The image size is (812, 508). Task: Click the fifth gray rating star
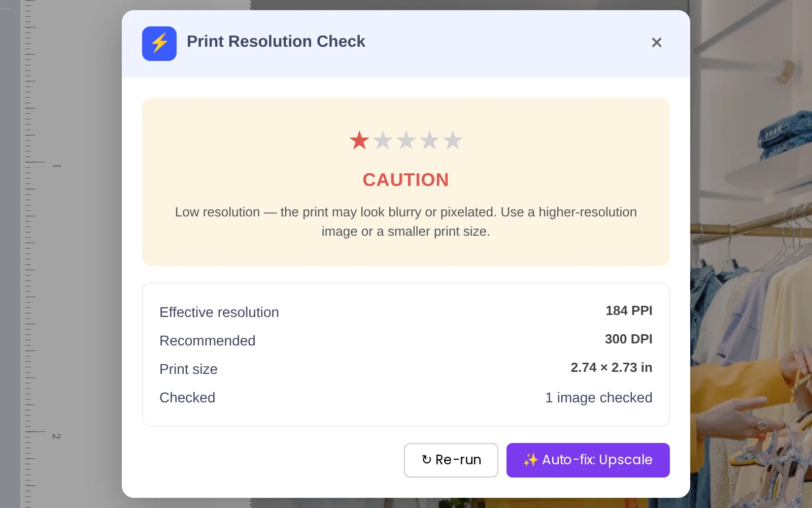pos(453,140)
